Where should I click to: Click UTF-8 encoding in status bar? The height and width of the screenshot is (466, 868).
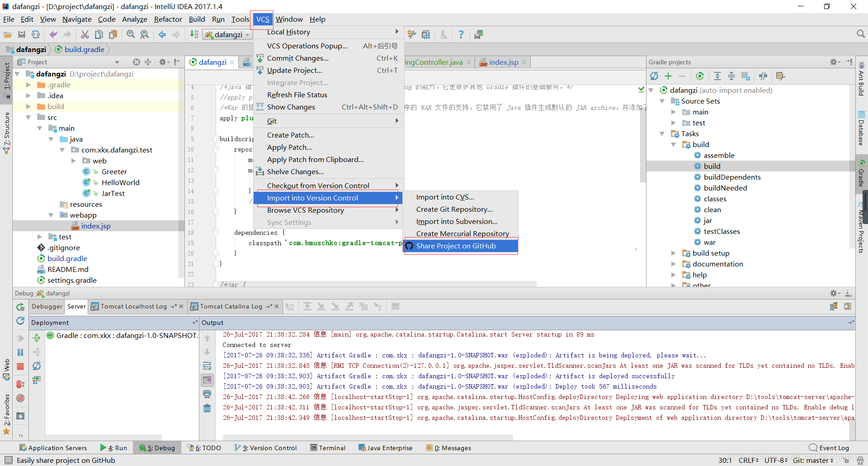click(776, 460)
